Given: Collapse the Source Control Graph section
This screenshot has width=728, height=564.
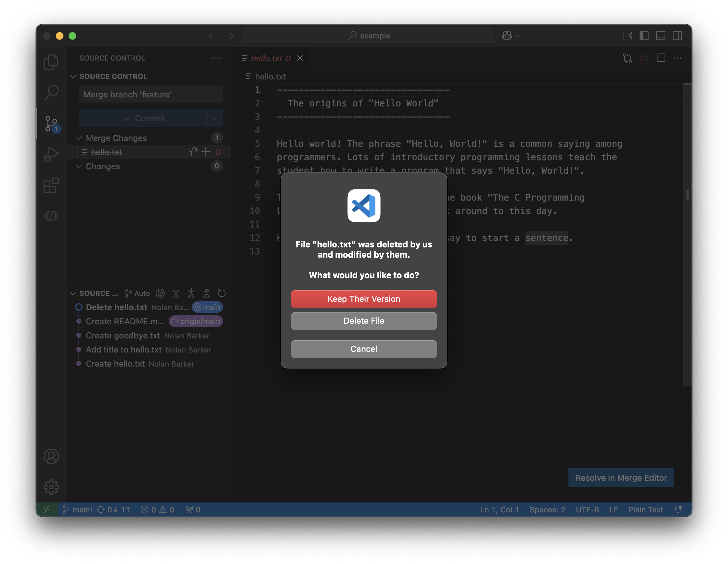Looking at the screenshot, I should (x=73, y=293).
